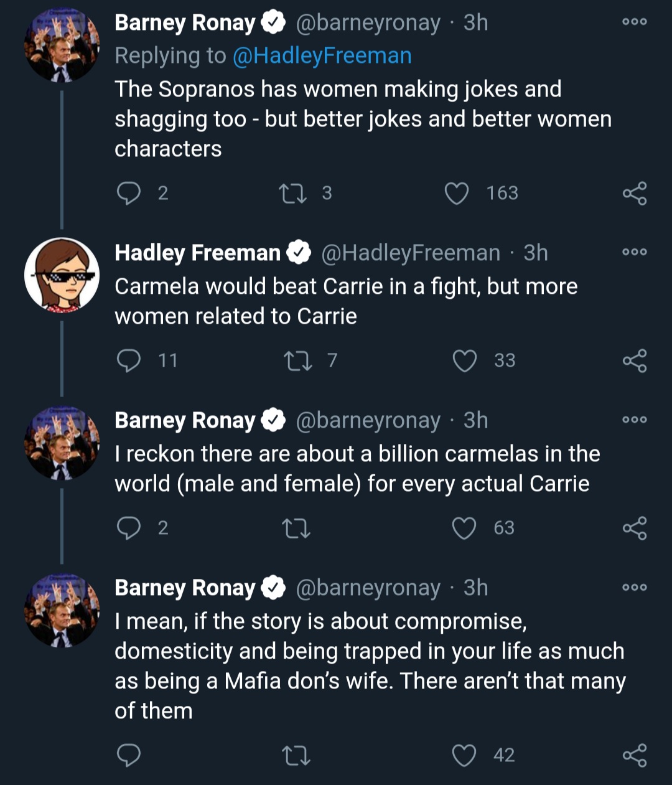Open Hadley Freeman's profile from display name
The width and height of the screenshot is (672, 785).
point(197,253)
